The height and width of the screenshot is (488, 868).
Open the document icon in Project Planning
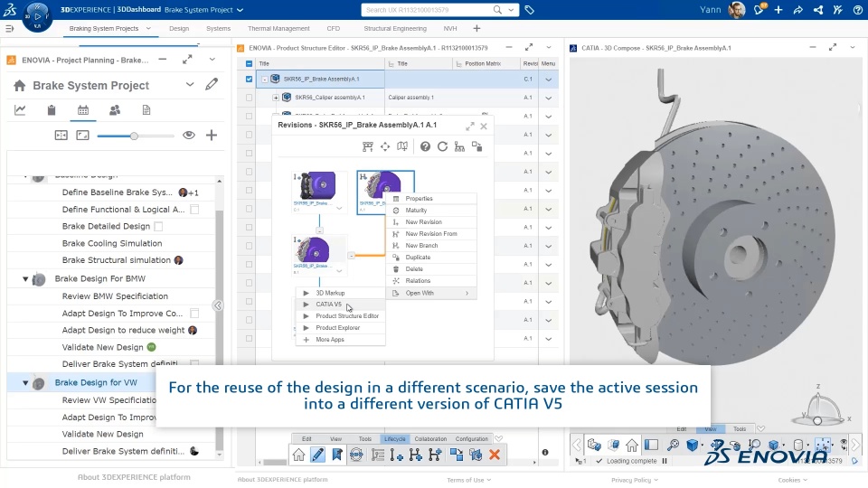click(146, 110)
